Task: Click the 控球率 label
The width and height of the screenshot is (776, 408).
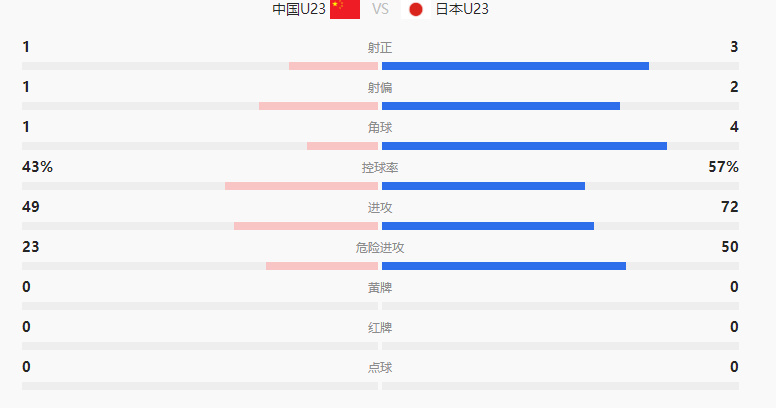Action: coord(380,168)
